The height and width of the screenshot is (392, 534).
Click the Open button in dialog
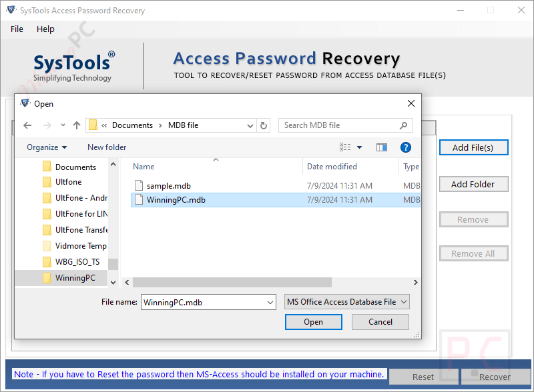point(313,322)
